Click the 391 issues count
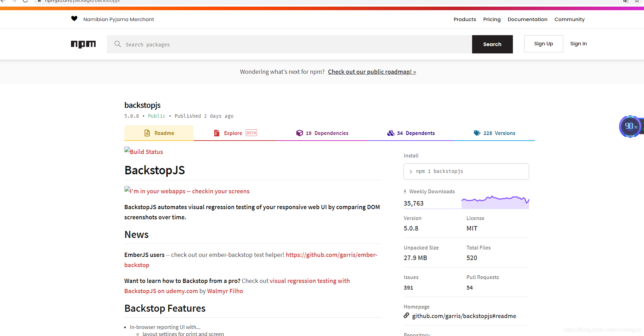644x336 pixels. coord(408,287)
